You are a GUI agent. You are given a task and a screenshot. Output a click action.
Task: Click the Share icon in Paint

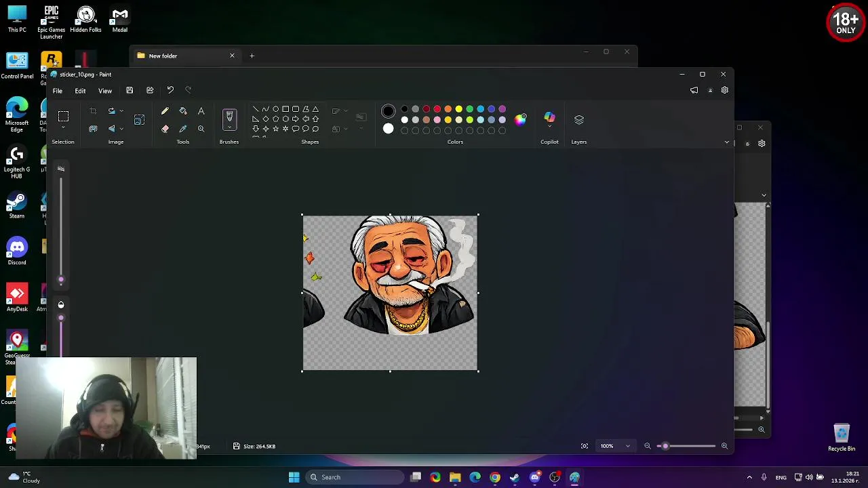point(150,90)
